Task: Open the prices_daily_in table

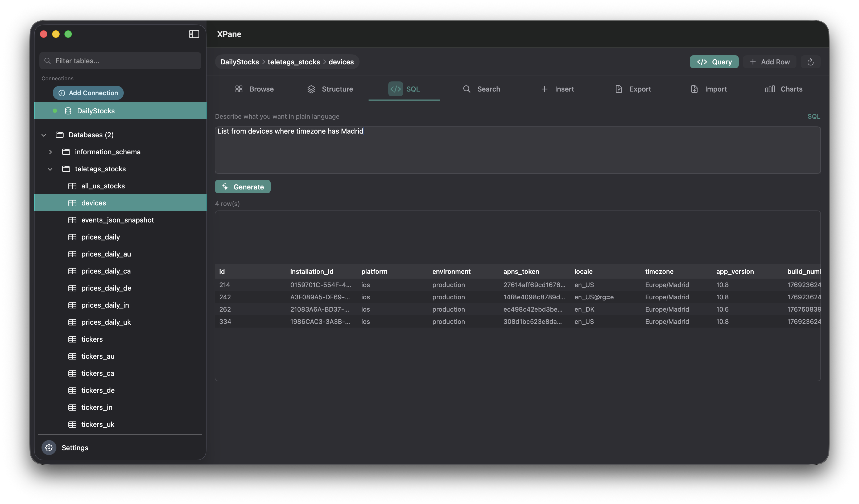Action: [x=120, y=305]
